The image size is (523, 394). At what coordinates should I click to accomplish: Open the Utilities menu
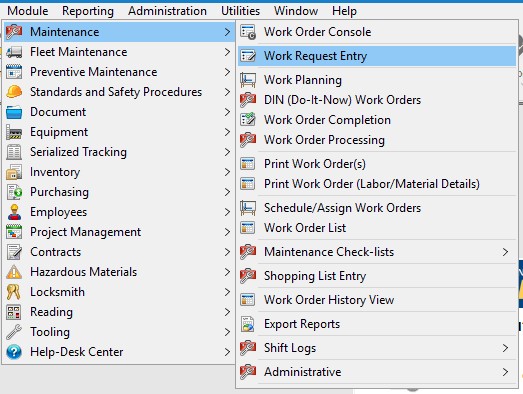(240, 11)
